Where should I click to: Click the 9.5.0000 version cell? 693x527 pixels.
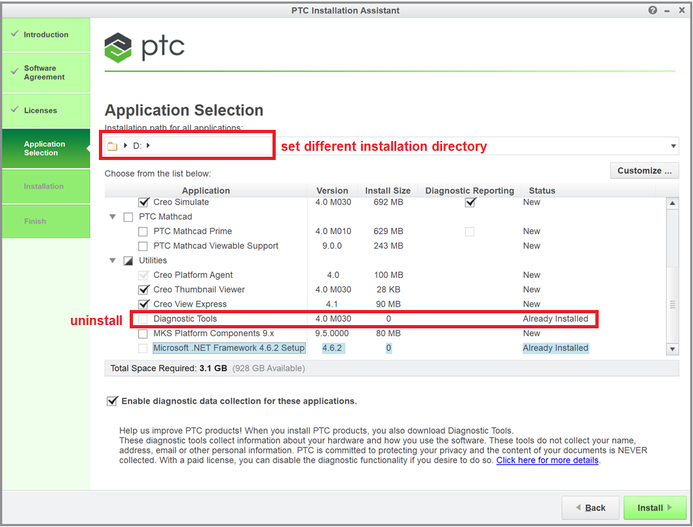331,333
